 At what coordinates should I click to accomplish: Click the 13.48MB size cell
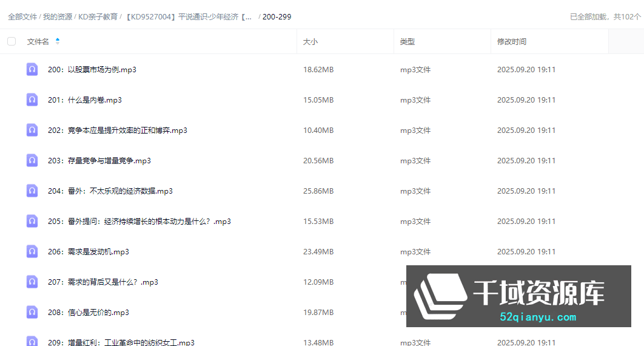pyautogui.click(x=318, y=342)
